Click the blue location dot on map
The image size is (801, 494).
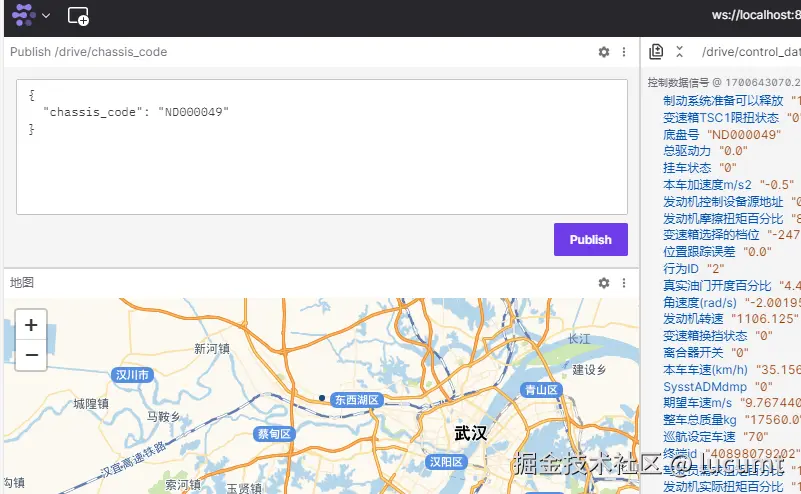(322, 398)
